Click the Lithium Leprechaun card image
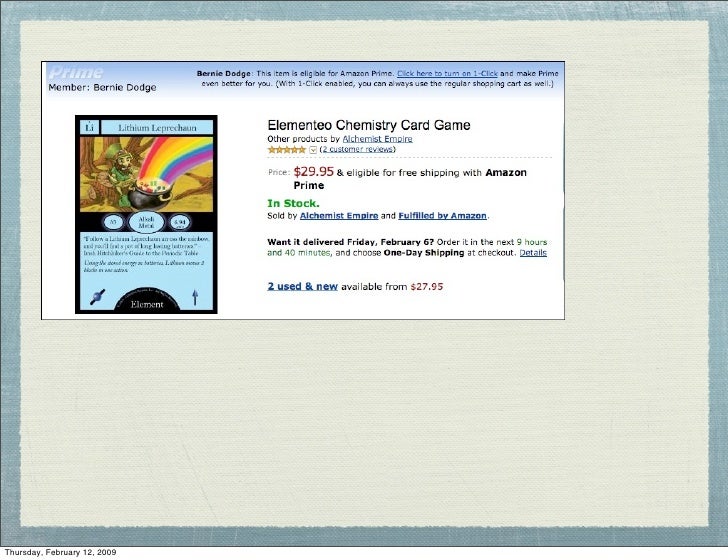728x560 pixels. click(146, 215)
